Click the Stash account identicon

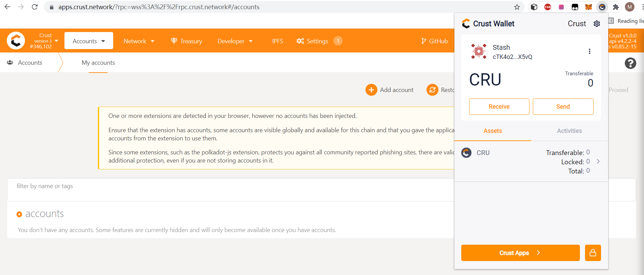coord(479,51)
